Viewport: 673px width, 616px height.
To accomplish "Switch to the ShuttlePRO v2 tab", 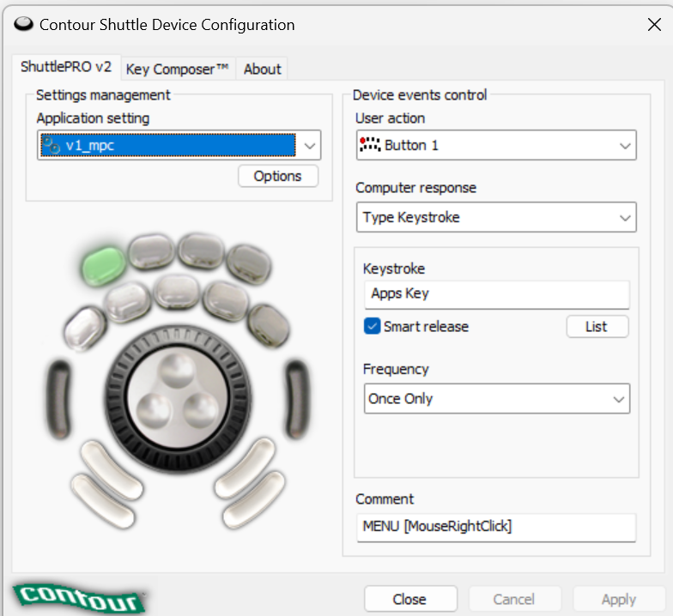I will [66, 67].
